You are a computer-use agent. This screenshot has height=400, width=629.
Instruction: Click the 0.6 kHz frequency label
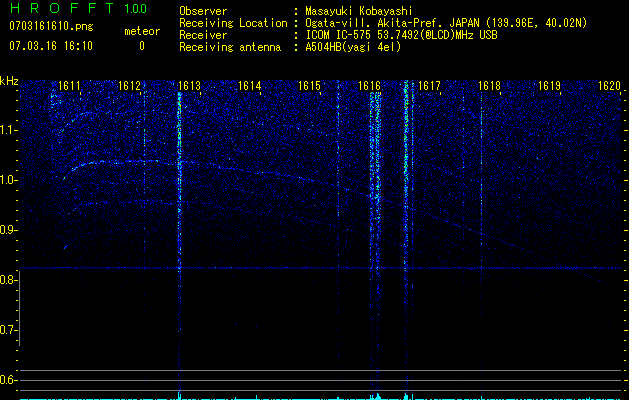pos(8,380)
